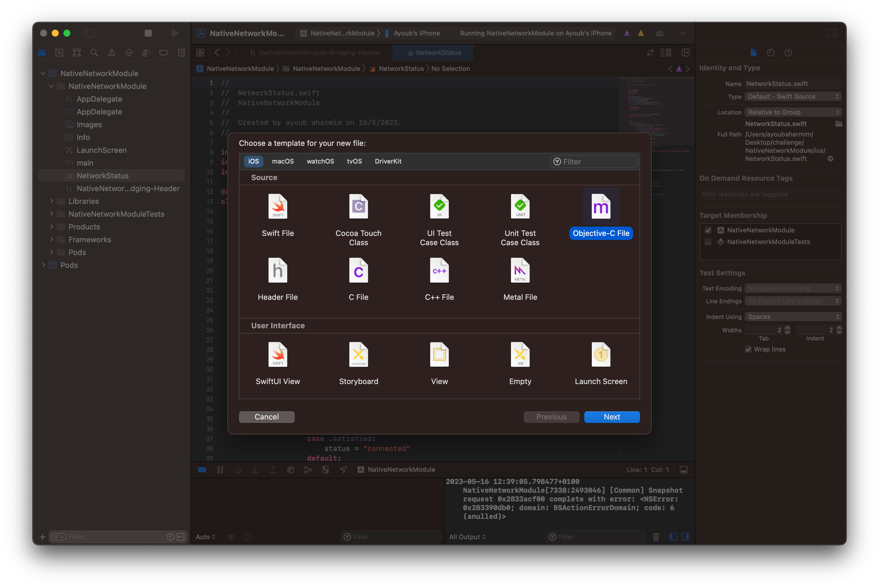The width and height of the screenshot is (879, 588).
Task: Open the breakpoint navigator
Action: (164, 53)
